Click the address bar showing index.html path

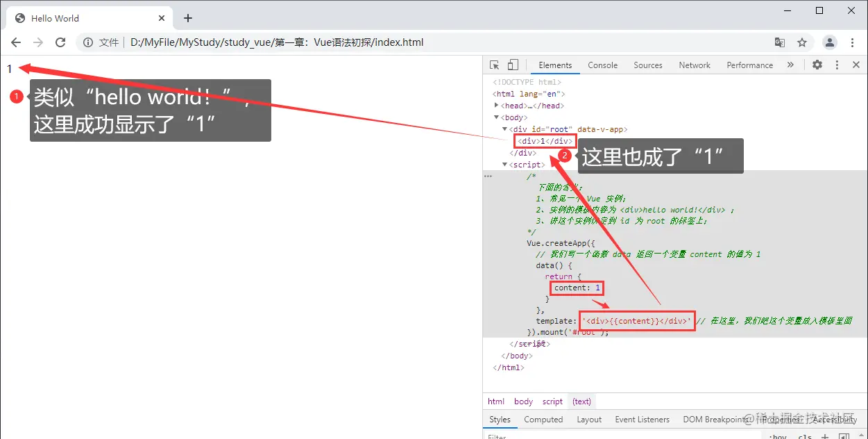point(277,42)
